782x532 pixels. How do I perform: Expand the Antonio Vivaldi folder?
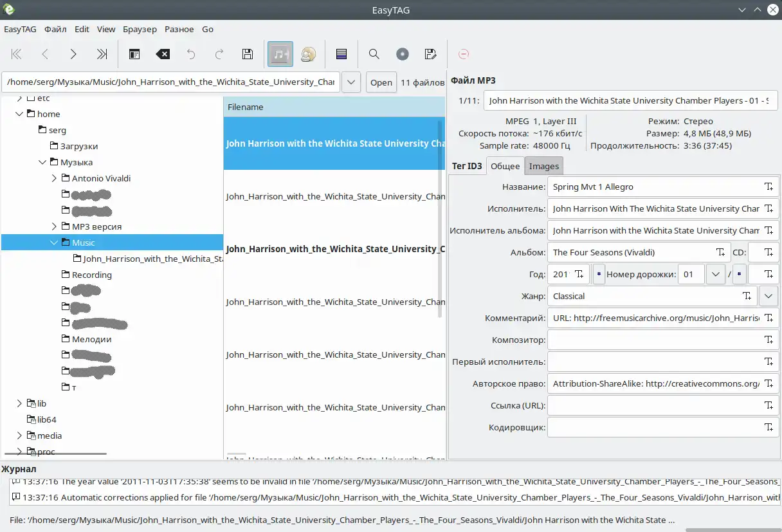click(54, 178)
